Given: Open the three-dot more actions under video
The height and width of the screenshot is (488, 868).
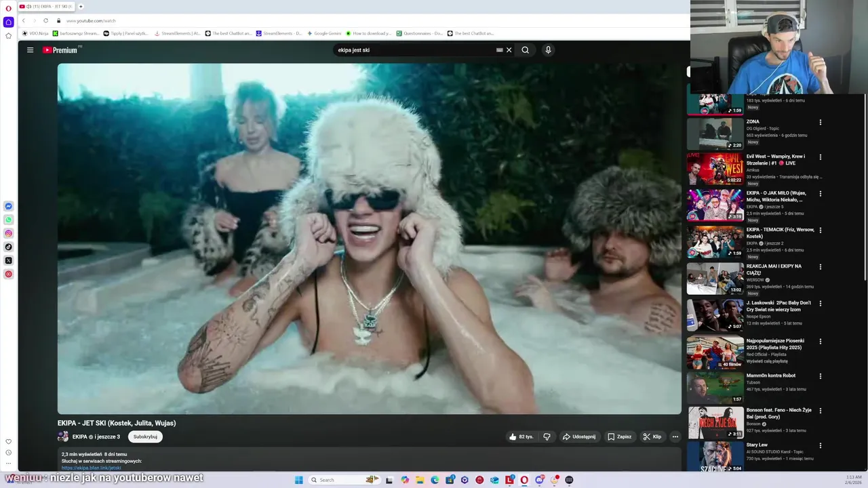Looking at the screenshot, I should pos(675,436).
